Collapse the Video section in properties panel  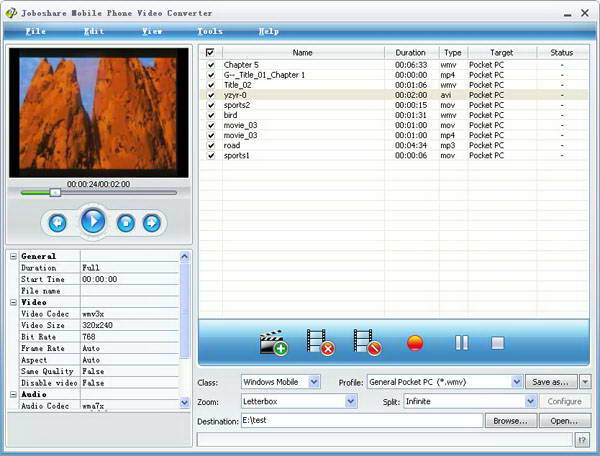(x=14, y=302)
